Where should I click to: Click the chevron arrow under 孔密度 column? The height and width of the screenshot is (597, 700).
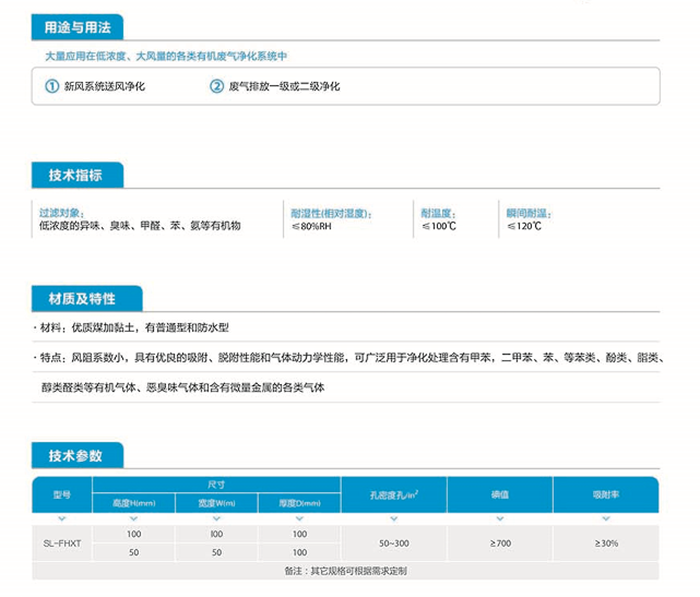click(x=393, y=519)
